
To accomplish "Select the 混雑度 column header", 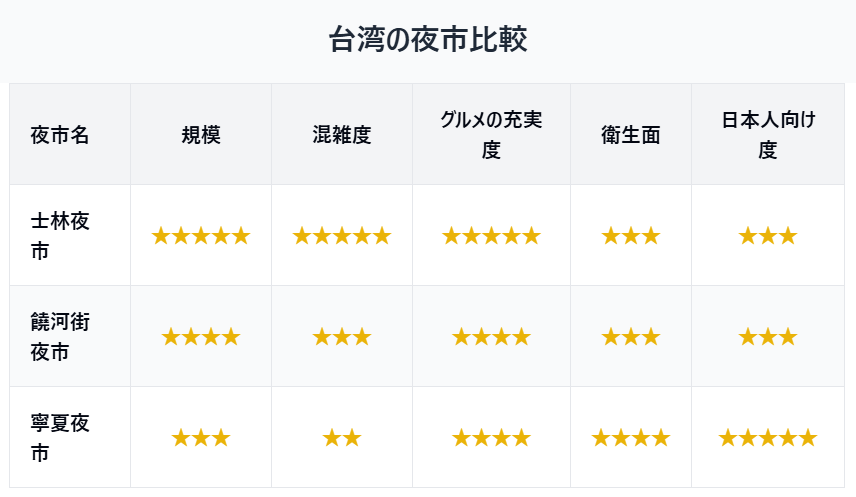I will [x=342, y=135].
